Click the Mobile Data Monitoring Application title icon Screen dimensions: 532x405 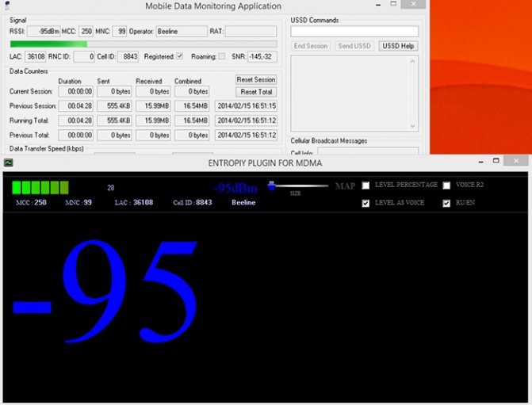click(7, 5)
